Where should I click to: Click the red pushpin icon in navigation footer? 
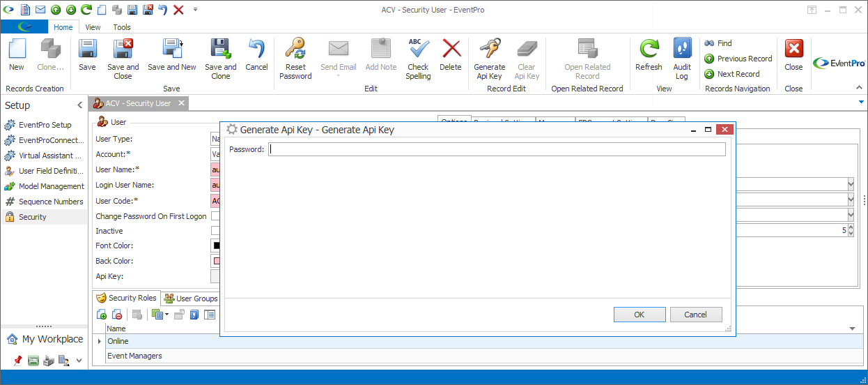tap(17, 361)
